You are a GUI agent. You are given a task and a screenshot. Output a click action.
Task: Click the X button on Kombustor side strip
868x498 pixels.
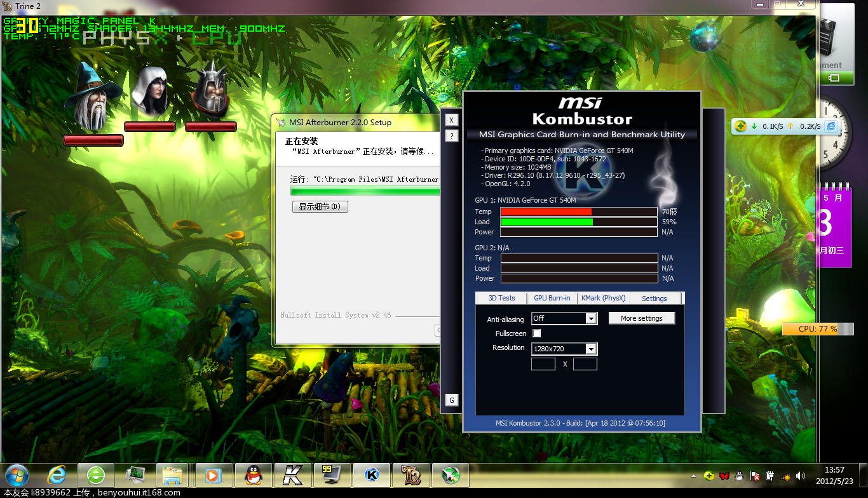(451, 120)
